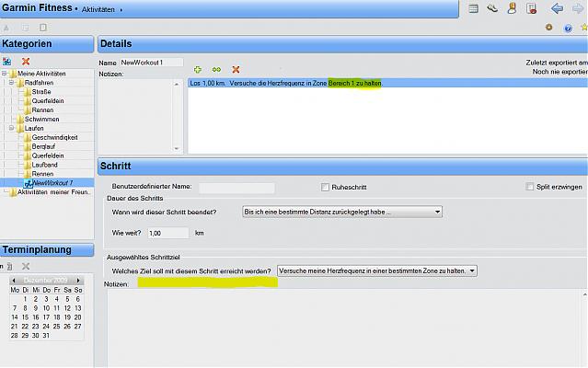Enable the Ruheschritt checkbox
588x368 pixels.
point(326,187)
